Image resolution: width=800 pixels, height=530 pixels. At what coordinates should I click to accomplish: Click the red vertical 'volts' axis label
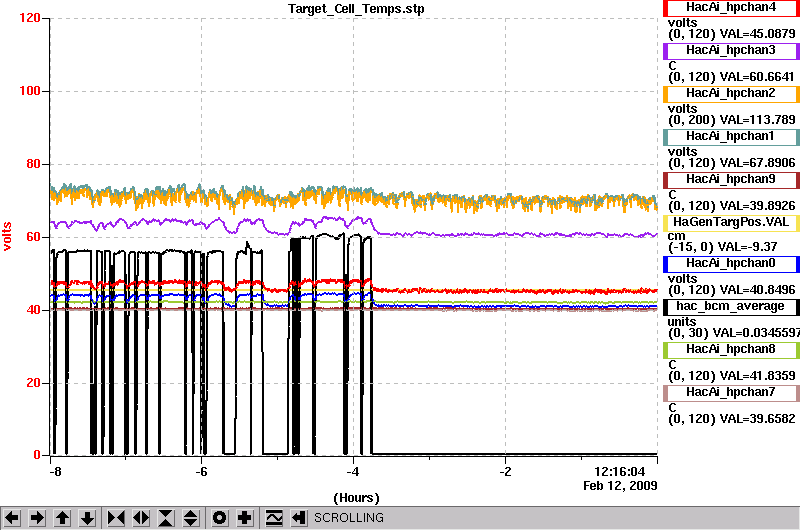point(7,236)
